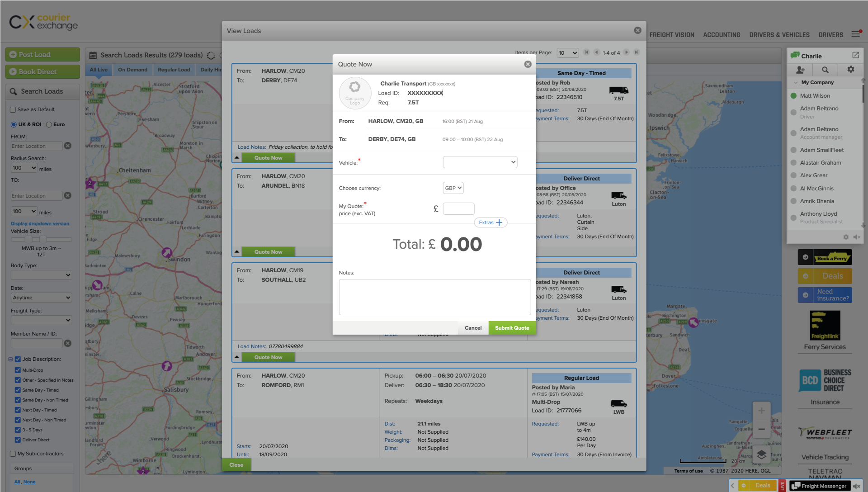The height and width of the screenshot is (492, 868).
Task: Expand the Body Type dropdown
Action: click(41, 275)
